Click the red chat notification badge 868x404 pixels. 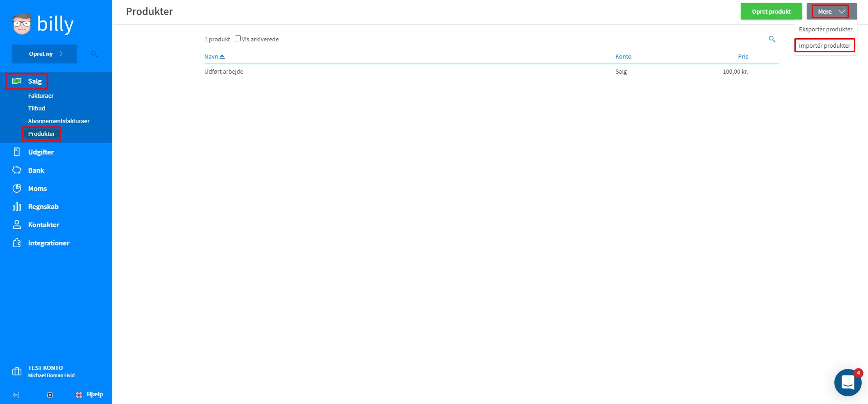tap(858, 373)
